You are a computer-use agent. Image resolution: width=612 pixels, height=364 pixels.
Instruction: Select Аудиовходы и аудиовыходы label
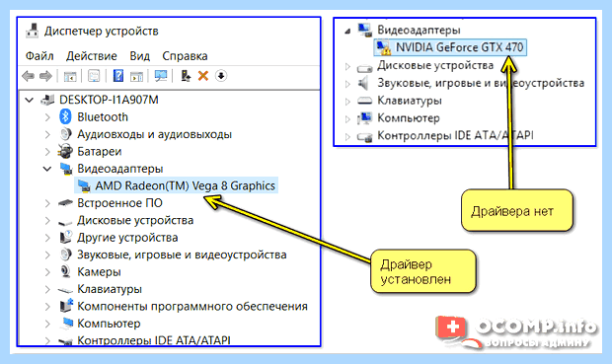(x=154, y=134)
